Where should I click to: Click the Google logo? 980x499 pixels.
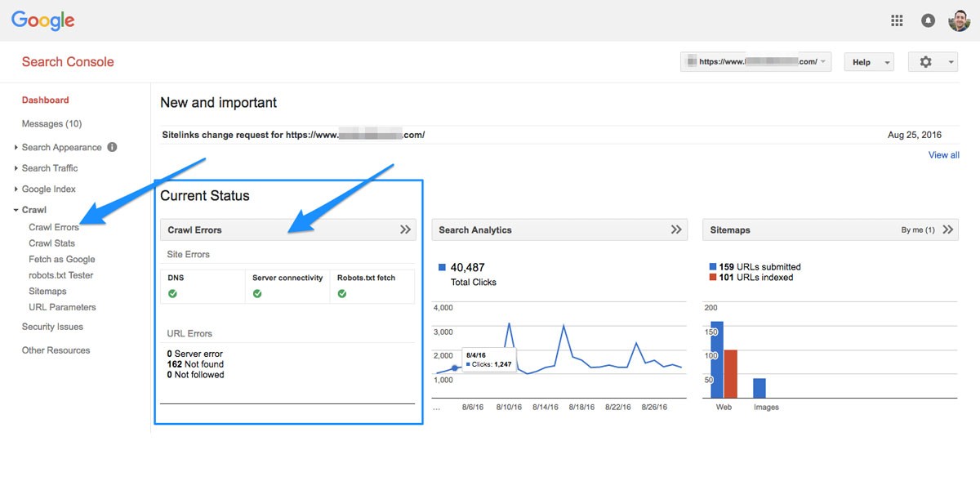[x=42, y=20]
